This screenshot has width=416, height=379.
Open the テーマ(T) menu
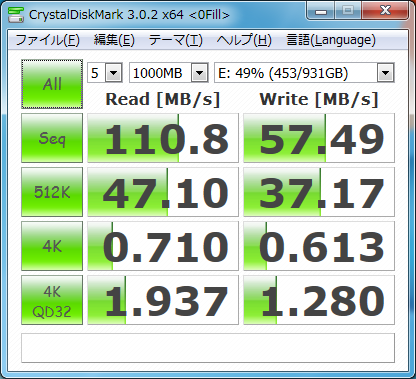[x=176, y=40]
